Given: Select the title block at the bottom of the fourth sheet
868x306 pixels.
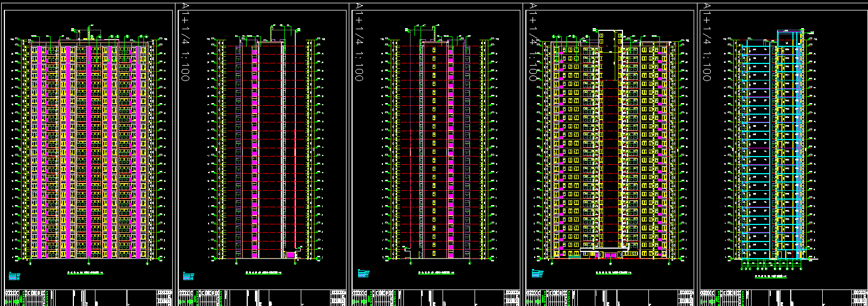Looking at the screenshot, I should point(610,298).
